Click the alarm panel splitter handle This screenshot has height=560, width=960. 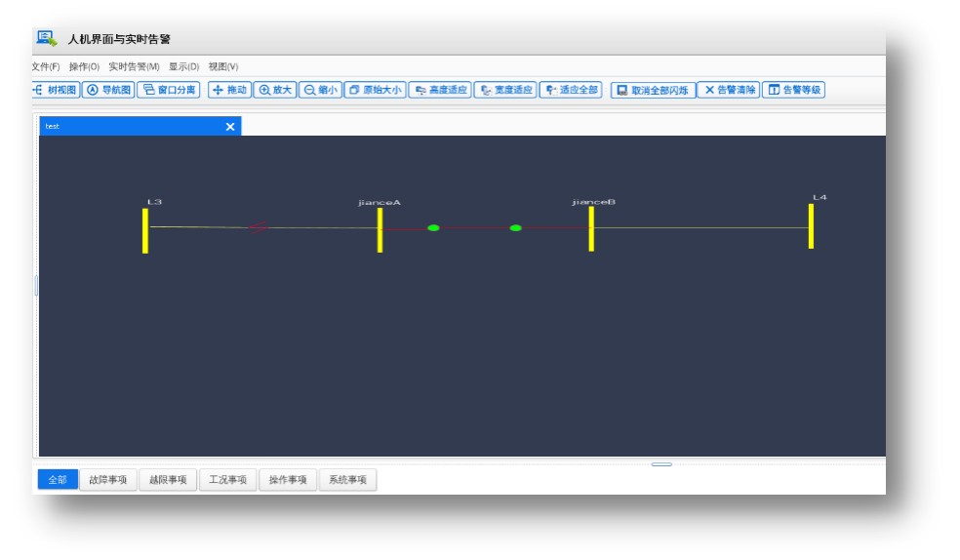pos(661,464)
